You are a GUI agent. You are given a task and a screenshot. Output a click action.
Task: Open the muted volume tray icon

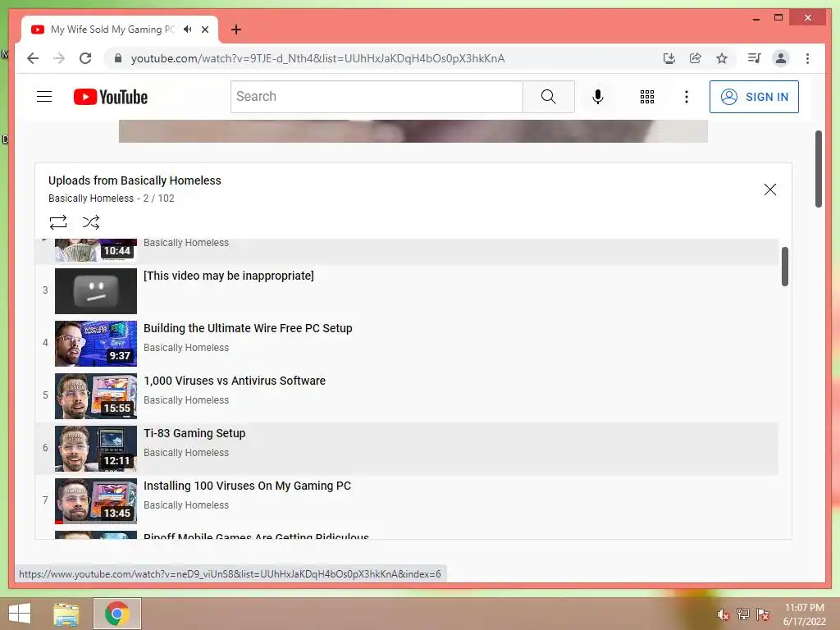point(724,614)
